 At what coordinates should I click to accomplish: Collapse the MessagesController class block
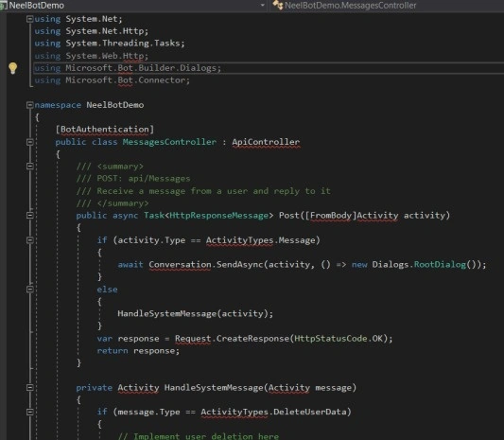[x=30, y=142]
